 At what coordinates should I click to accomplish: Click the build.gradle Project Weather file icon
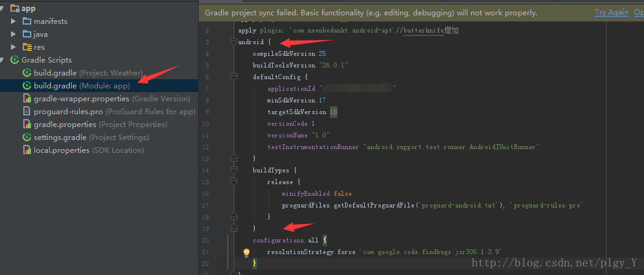pos(27,73)
